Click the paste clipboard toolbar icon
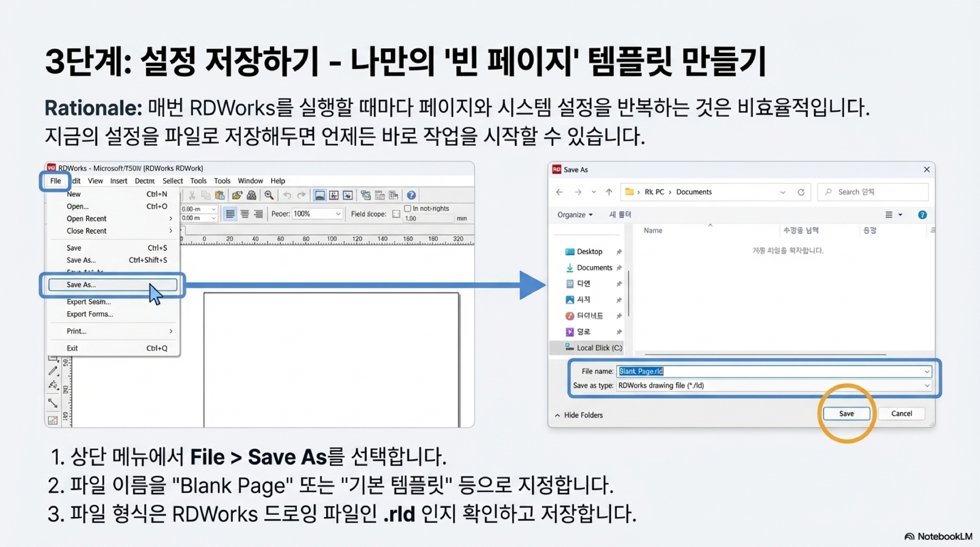Viewport: 980px width, 547px height. pos(219,195)
